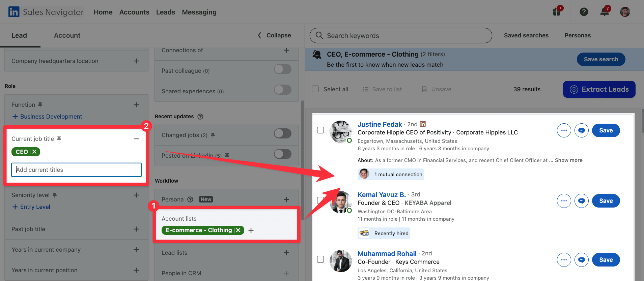Click the Recent updates help icon

[200, 117]
